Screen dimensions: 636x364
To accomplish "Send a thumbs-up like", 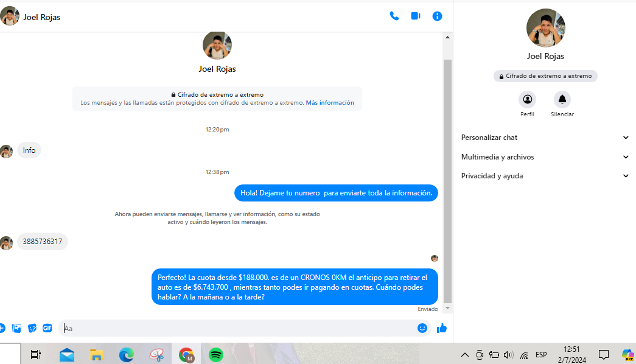I will click(442, 328).
